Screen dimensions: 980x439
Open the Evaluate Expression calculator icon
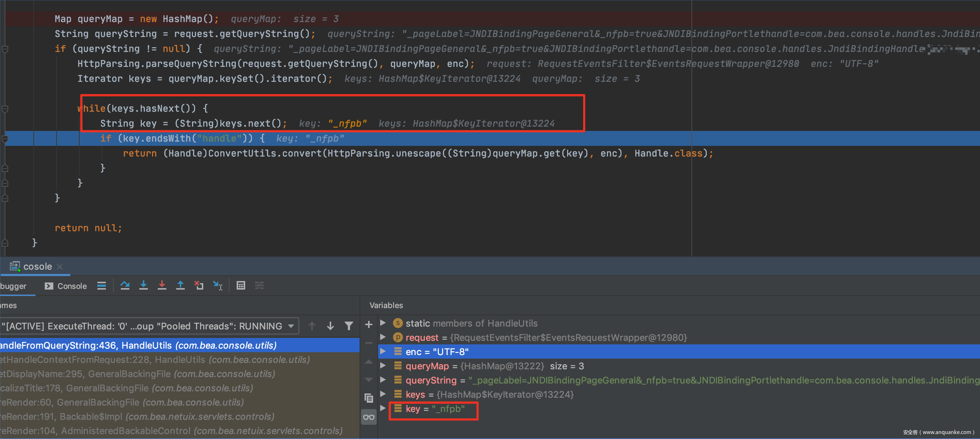[x=241, y=286]
